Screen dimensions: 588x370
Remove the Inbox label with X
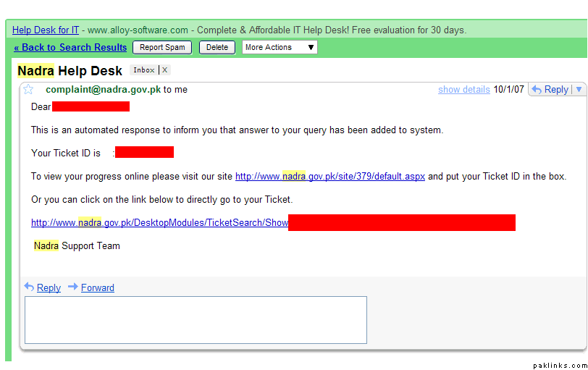[x=165, y=70]
